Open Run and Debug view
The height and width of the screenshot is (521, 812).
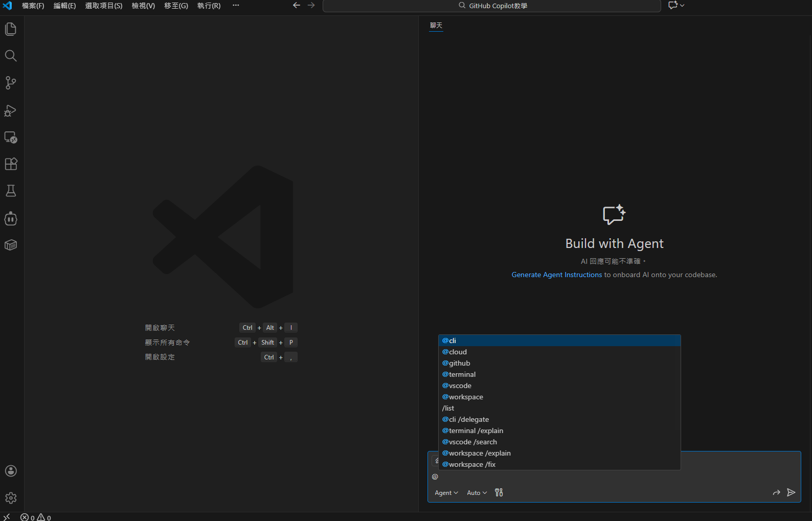[11, 110]
